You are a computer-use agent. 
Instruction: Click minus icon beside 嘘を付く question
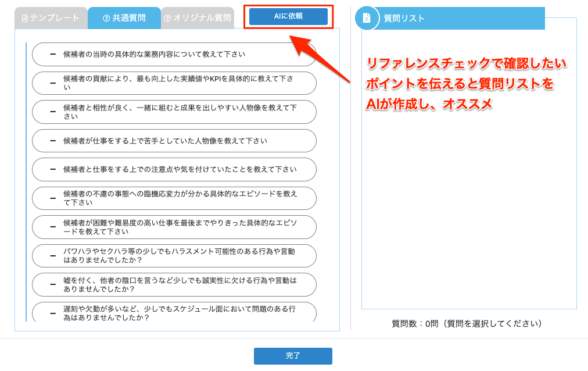(x=53, y=285)
